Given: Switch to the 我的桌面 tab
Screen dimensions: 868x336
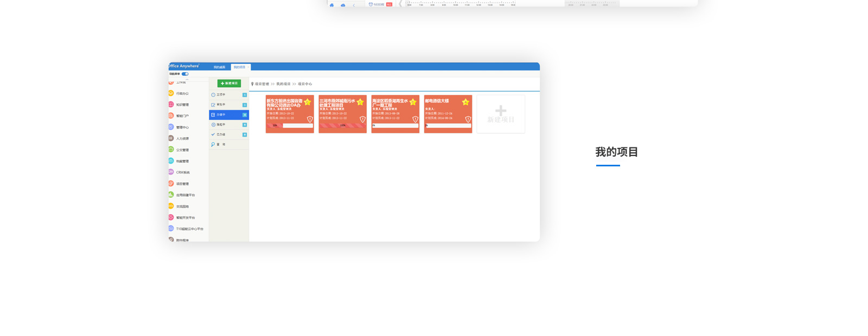Looking at the screenshot, I should (x=219, y=67).
